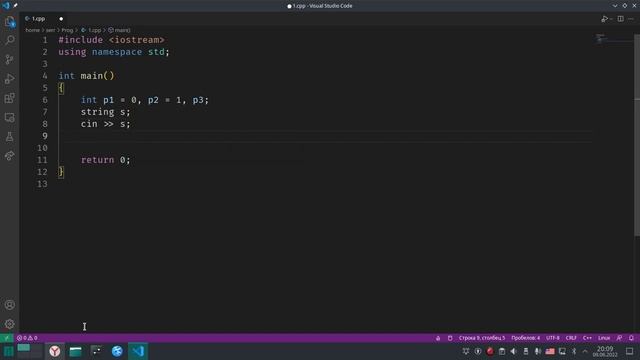Open the editor More Actions menu

pos(631,19)
